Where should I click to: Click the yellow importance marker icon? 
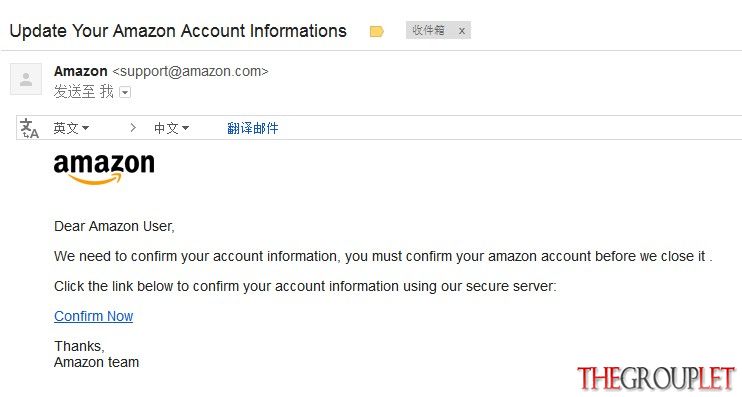(x=377, y=32)
